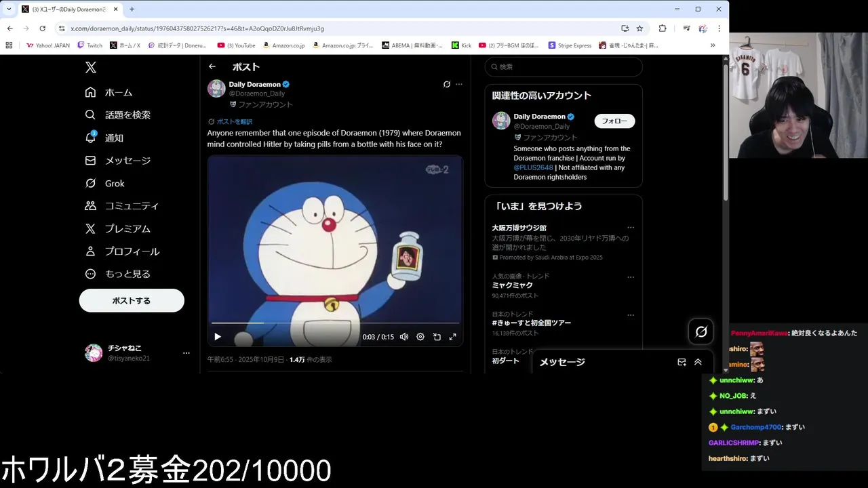Open プレミアム page
This screenshot has width=868, height=488.
pyautogui.click(x=117, y=228)
